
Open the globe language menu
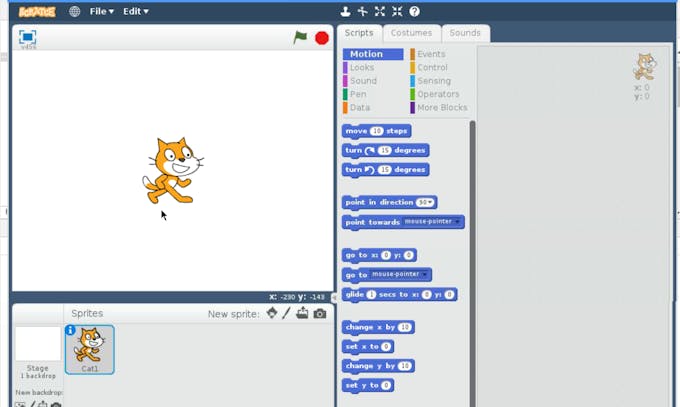click(x=75, y=11)
